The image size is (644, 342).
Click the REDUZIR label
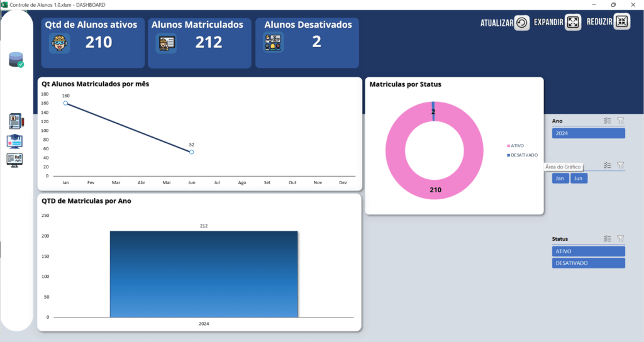(599, 22)
